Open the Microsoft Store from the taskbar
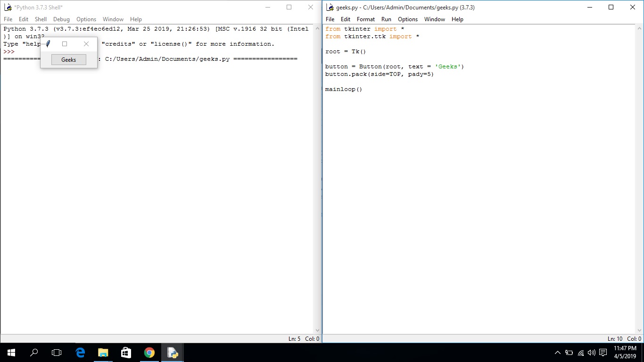 126,352
